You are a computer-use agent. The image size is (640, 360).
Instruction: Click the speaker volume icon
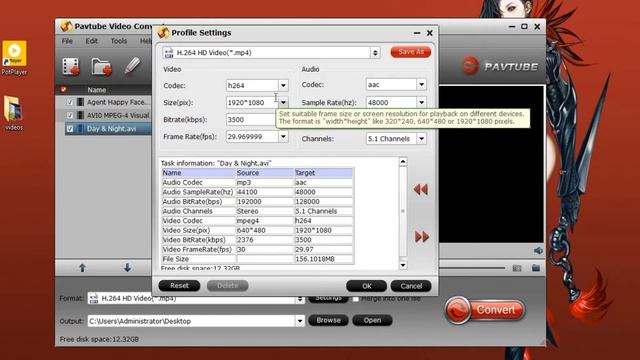(538, 250)
